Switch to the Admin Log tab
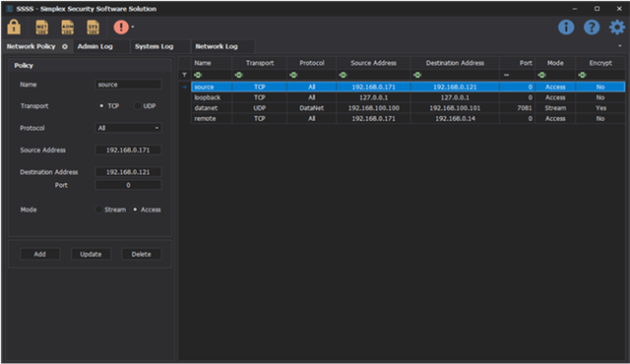The height and width of the screenshot is (364, 630). [x=95, y=46]
